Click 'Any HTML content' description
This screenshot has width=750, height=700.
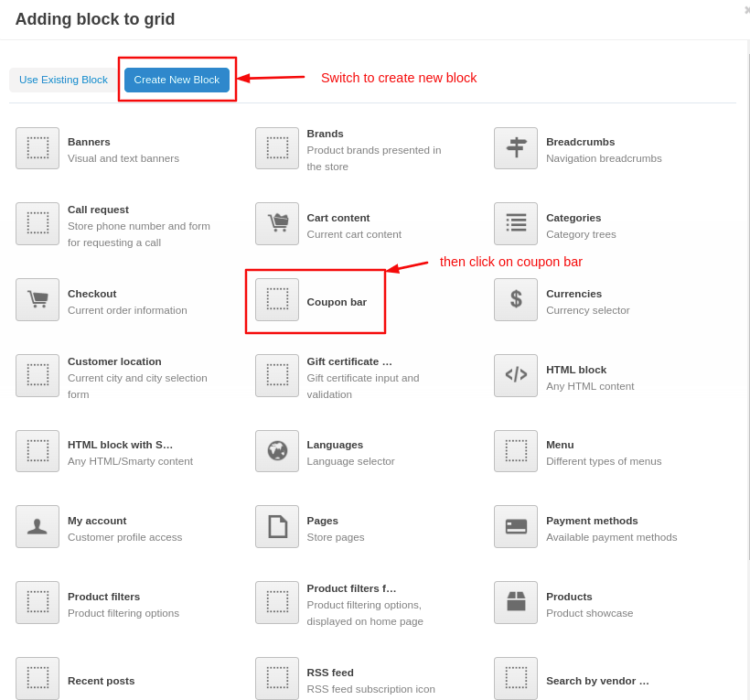click(590, 386)
